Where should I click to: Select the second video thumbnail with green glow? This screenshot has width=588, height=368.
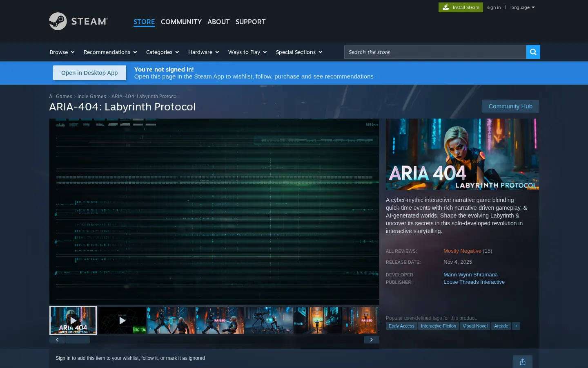point(122,320)
